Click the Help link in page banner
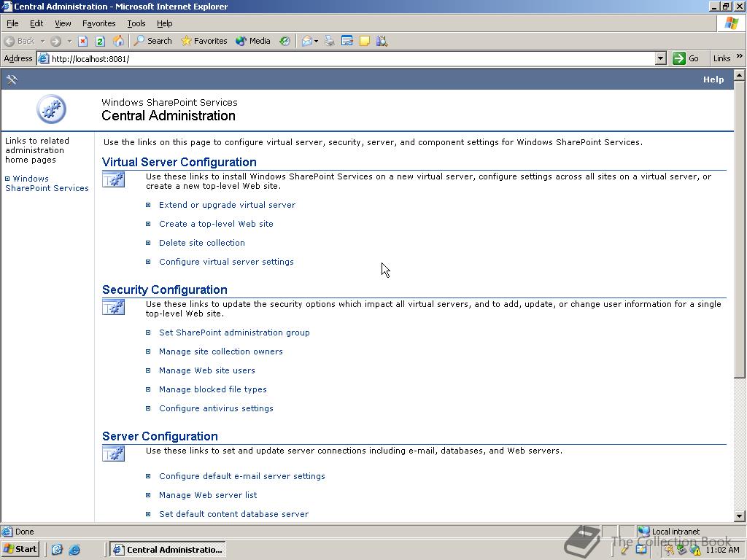This screenshot has width=747, height=560. [713, 79]
